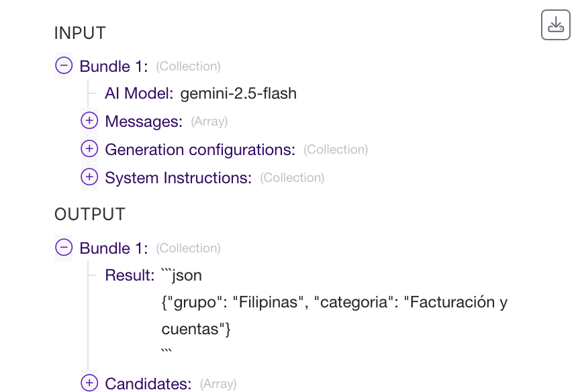Click the JSON line containing "grupo": "Filipinas"
Viewport: 580px width, 392px height.
[x=334, y=302]
